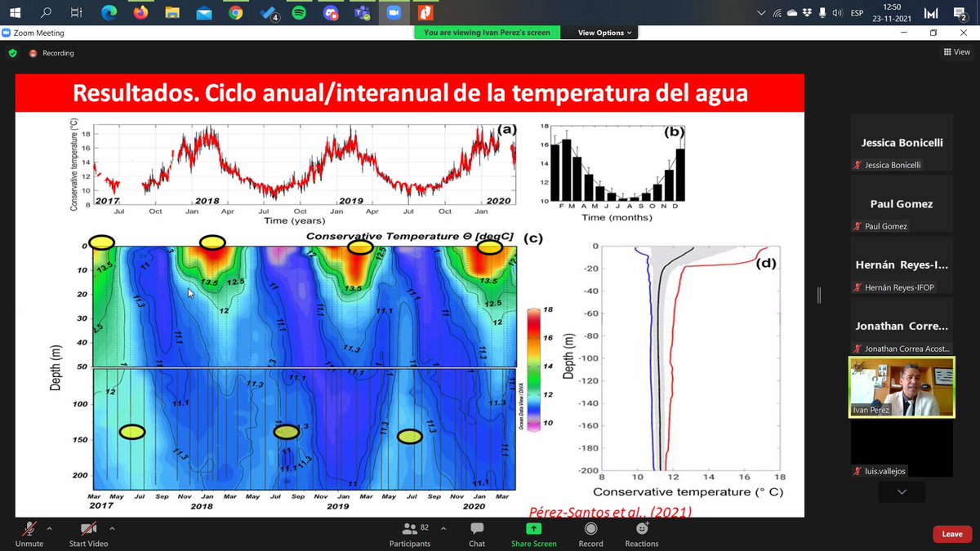Click the green encryption shield icon
This screenshot has width=980, height=551.
(13, 53)
